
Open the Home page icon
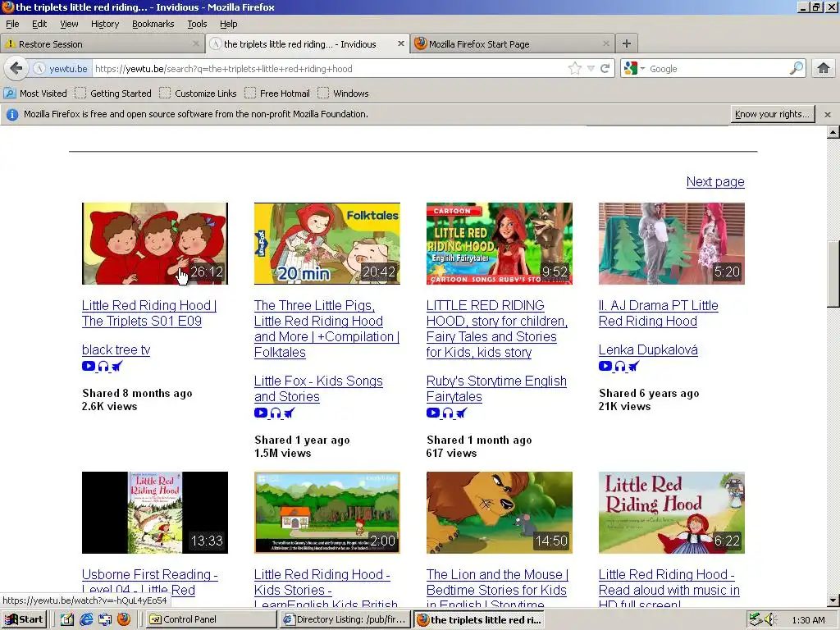824,68
